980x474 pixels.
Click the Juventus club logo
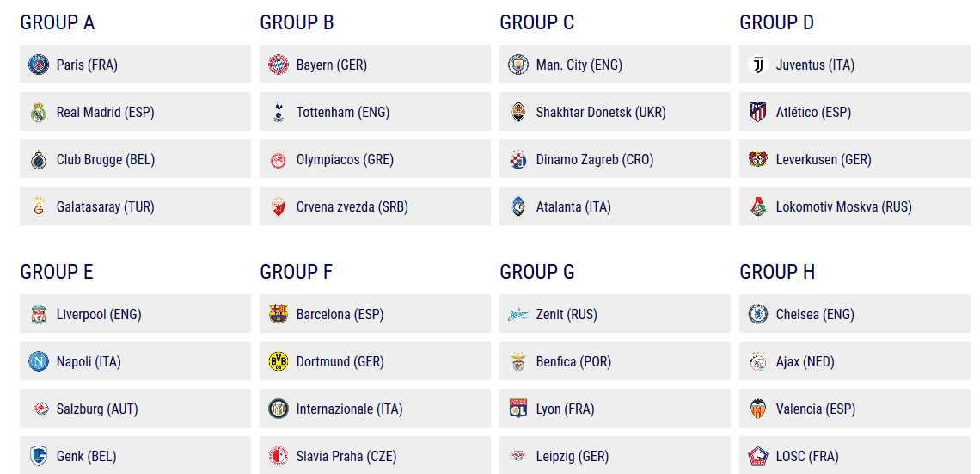click(757, 65)
